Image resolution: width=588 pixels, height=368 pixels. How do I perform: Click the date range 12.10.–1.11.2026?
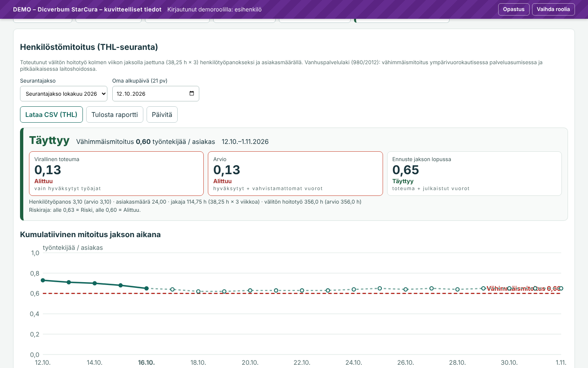[x=245, y=142]
